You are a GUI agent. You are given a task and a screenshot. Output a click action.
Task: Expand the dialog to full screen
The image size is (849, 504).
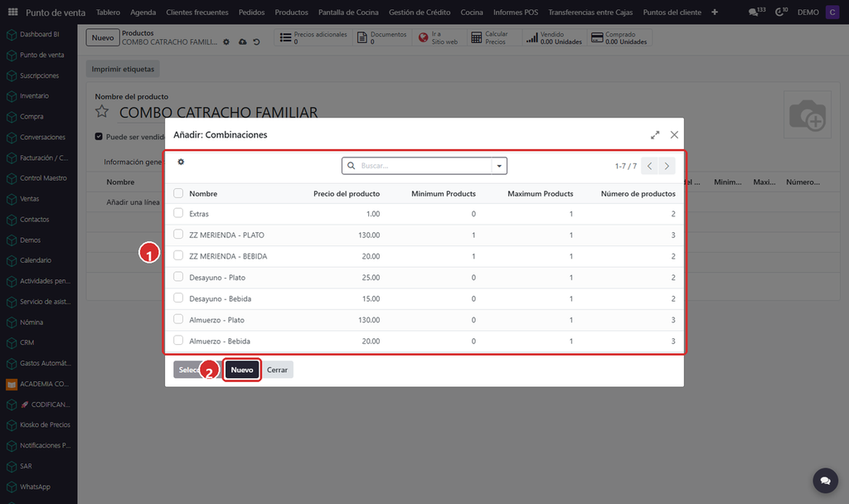(655, 135)
